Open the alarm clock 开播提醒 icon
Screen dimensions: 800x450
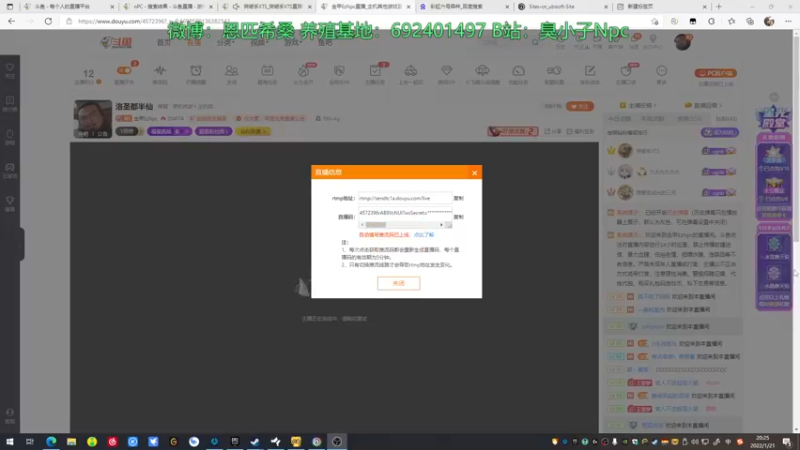(x=196, y=73)
